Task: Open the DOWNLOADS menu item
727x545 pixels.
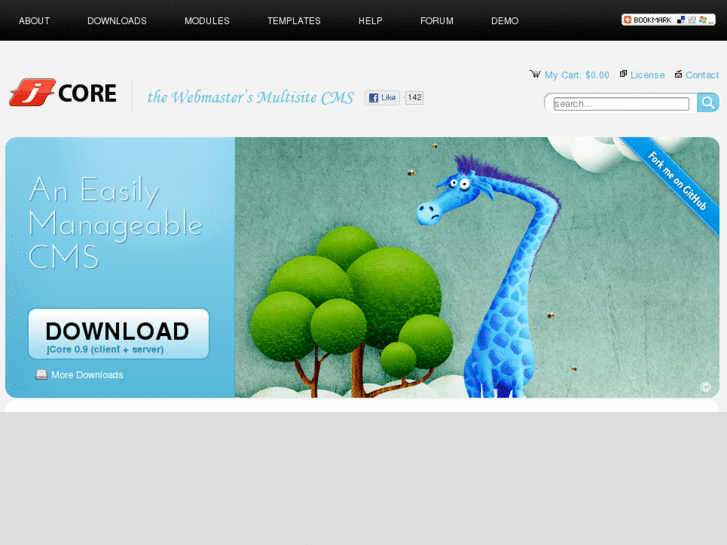Action: pyautogui.click(x=117, y=21)
